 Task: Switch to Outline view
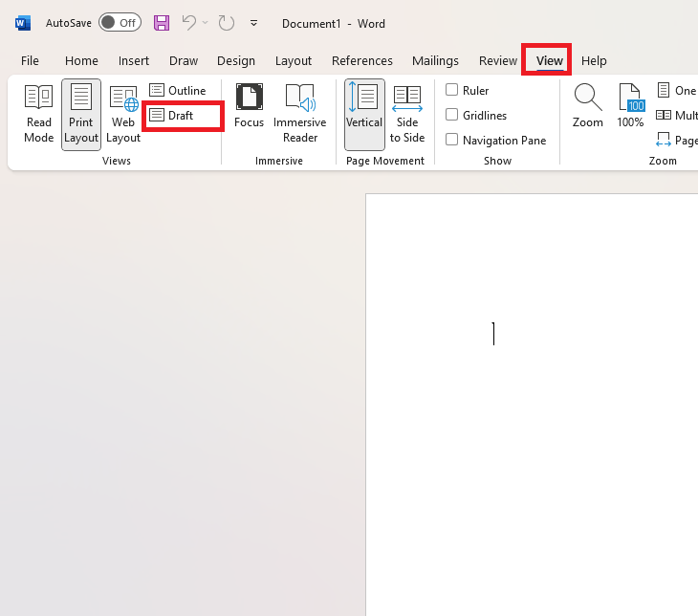pos(178,90)
